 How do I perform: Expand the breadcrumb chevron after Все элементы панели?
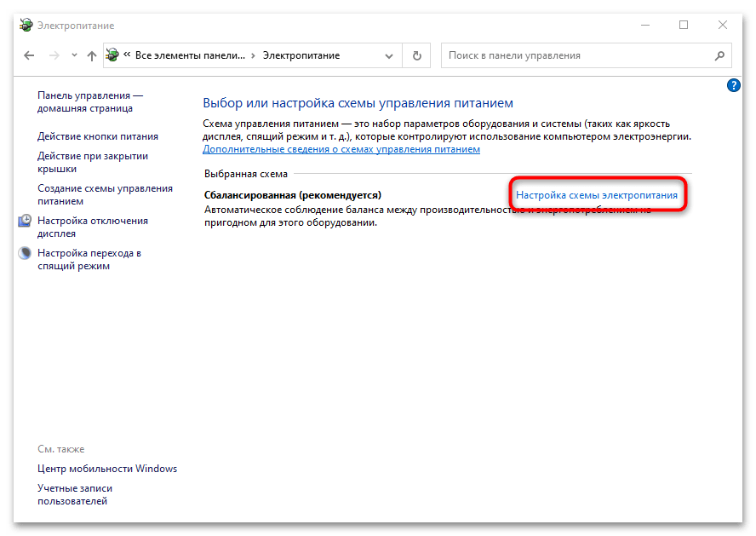[250, 55]
